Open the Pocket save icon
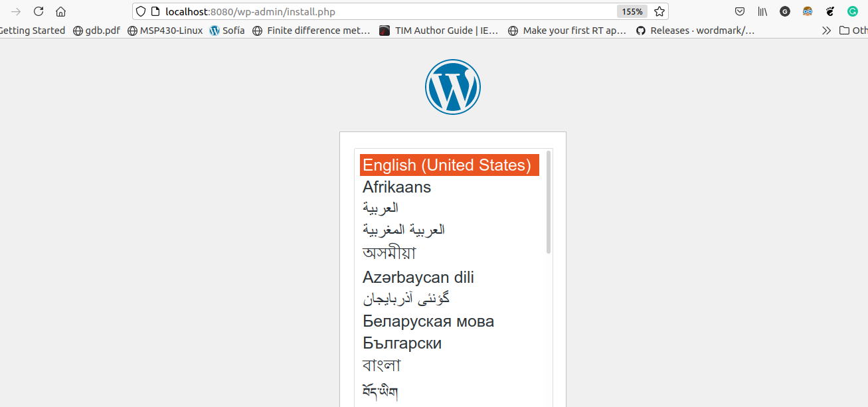 coord(740,11)
